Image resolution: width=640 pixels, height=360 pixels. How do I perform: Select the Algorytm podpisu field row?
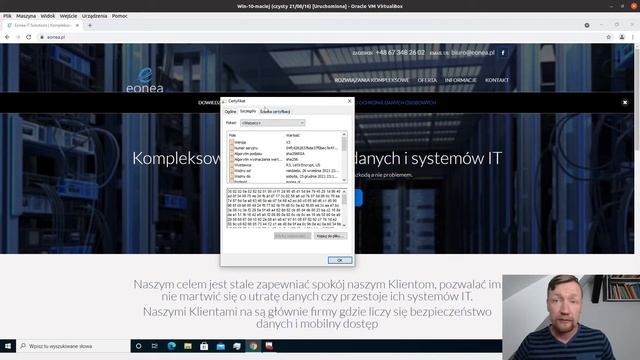click(285, 153)
